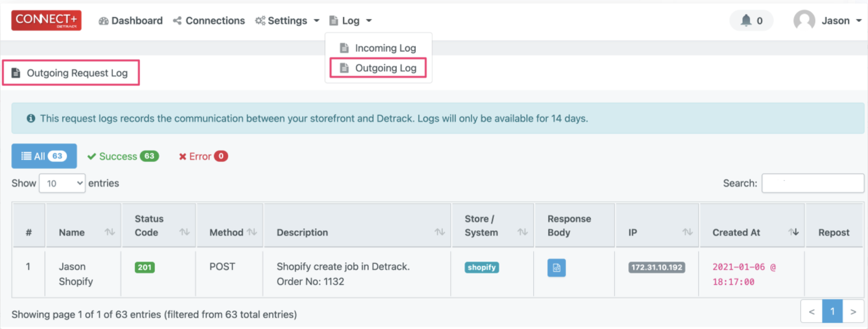Select Incoming Log menu entry
The height and width of the screenshot is (329, 868).
[x=378, y=48]
